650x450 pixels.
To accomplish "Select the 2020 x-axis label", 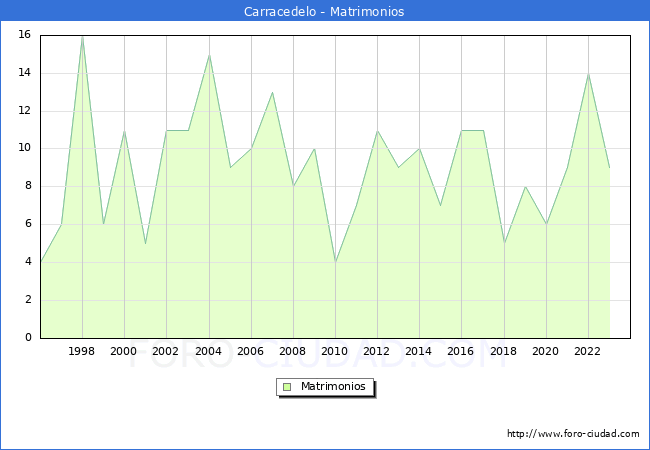I will click(546, 351).
